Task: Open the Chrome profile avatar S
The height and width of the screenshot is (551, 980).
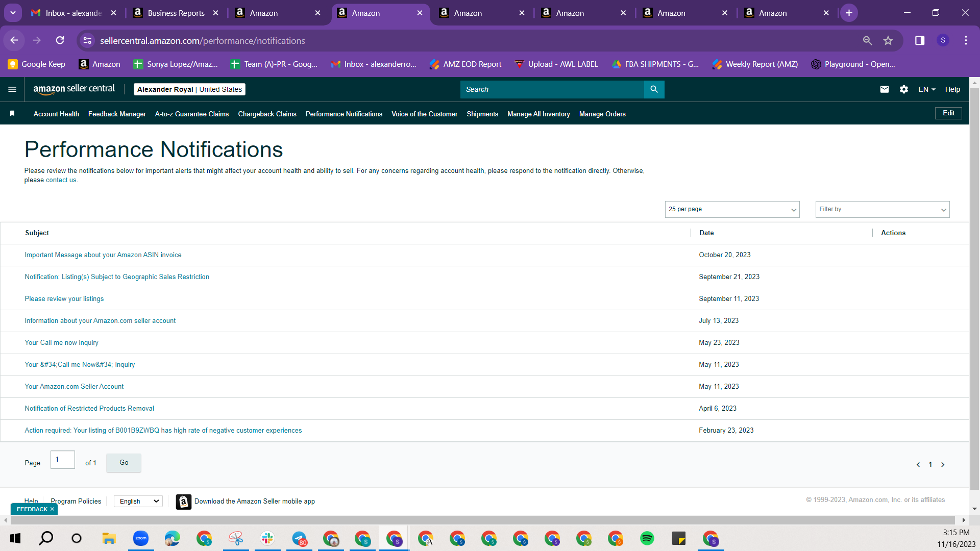Action: coord(943,40)
